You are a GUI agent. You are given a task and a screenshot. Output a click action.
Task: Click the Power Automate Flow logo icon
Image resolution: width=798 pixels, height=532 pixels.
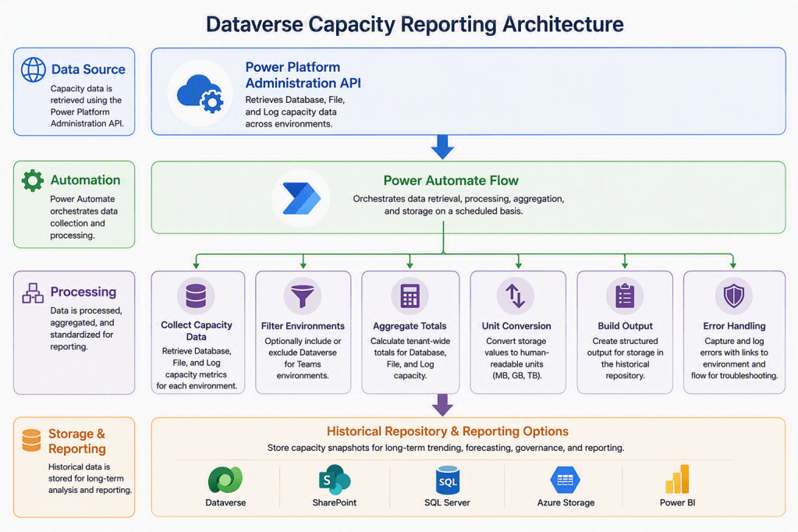coord(301,198)
